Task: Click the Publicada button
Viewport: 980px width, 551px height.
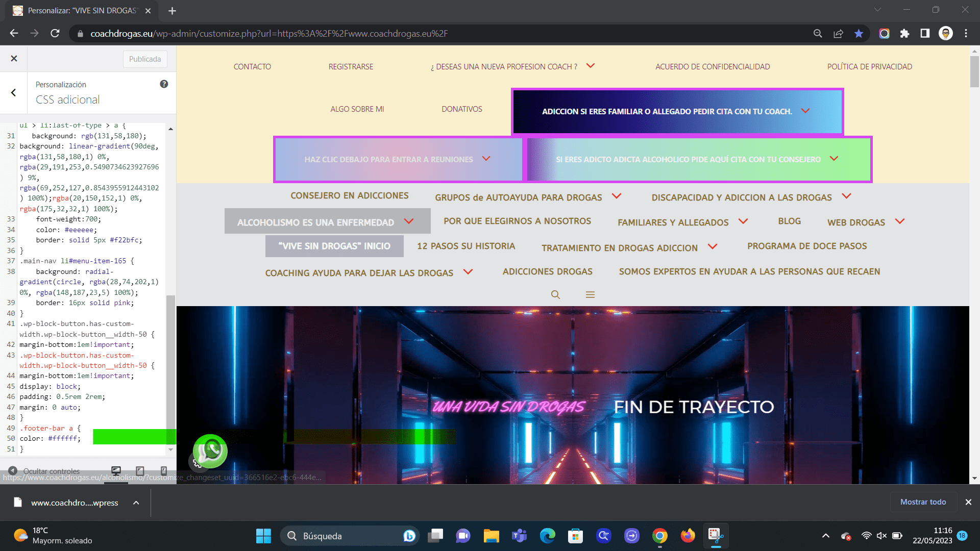Action: coord(145,59)
